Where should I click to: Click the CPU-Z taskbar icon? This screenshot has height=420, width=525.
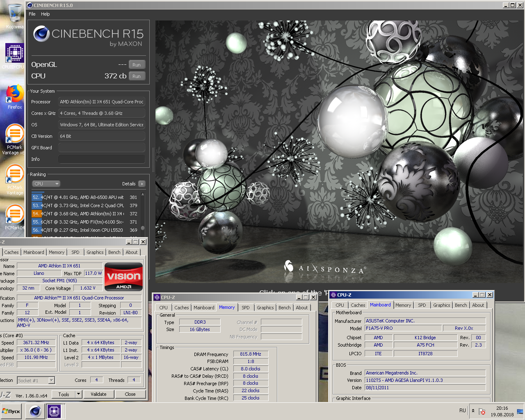click(54, 411)
